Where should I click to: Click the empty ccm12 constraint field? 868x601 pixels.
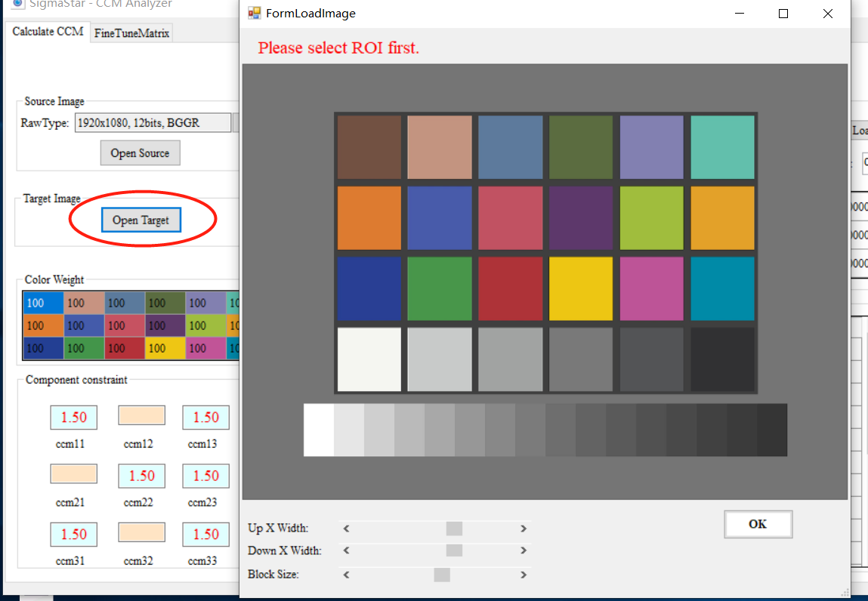pos(141,415)
